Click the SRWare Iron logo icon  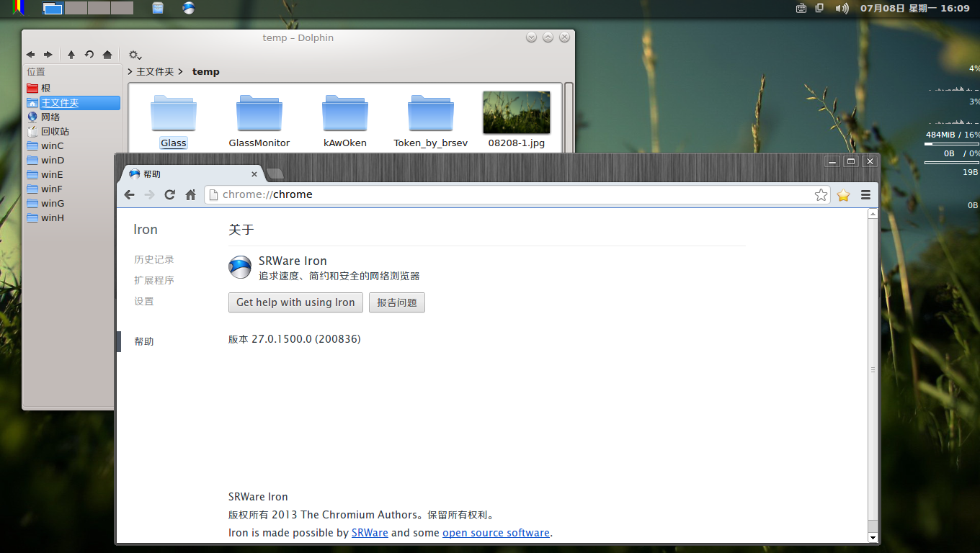point(240,267)
